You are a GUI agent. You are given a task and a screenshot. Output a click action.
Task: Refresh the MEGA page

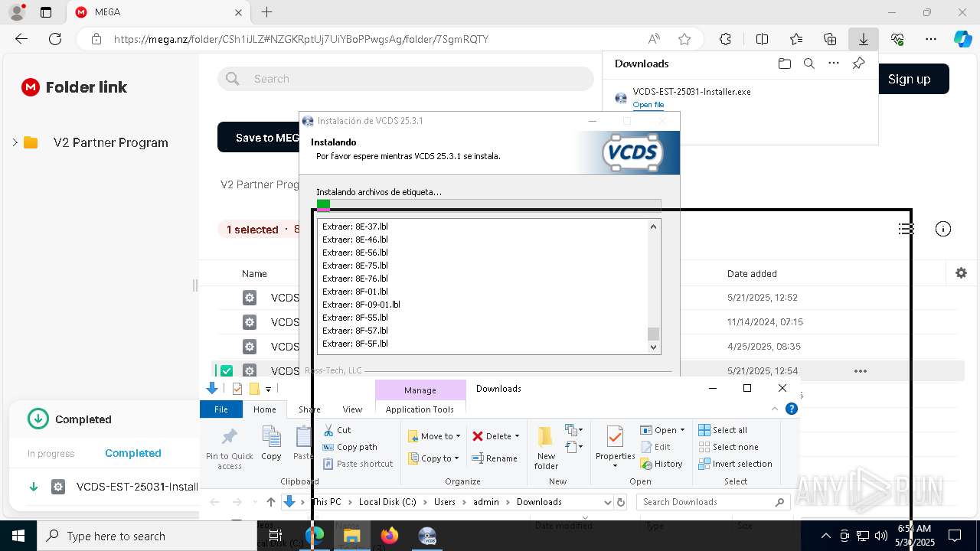coord(55,39)
